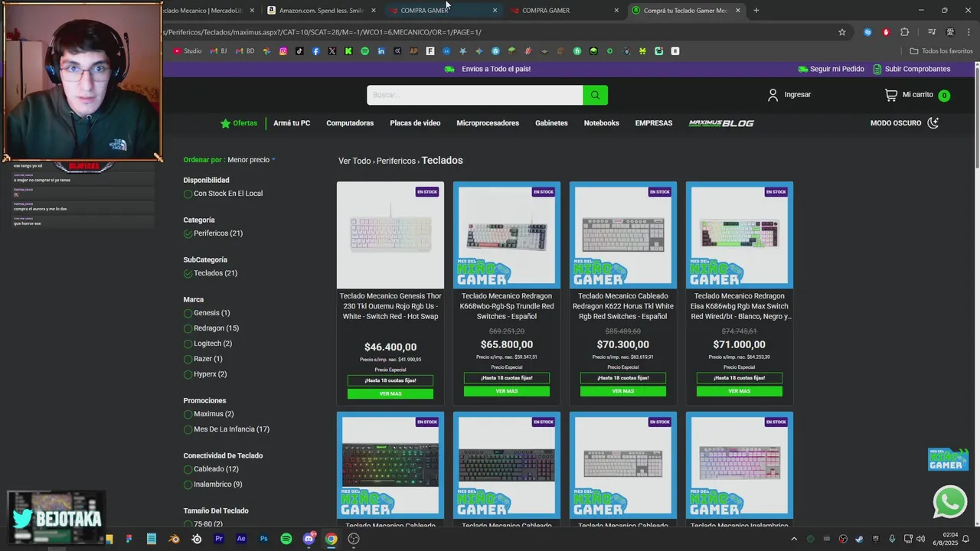980x551 pixels.
Task: Open the Facebook bookmark icon
Action: coord(315,51)
